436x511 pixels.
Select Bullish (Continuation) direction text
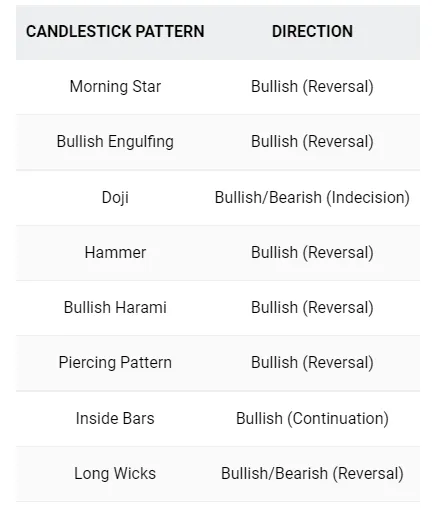[x=312, y=418]
